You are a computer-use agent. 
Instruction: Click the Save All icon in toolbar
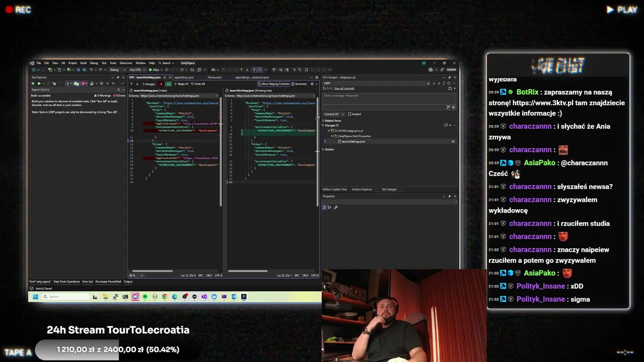84,70
